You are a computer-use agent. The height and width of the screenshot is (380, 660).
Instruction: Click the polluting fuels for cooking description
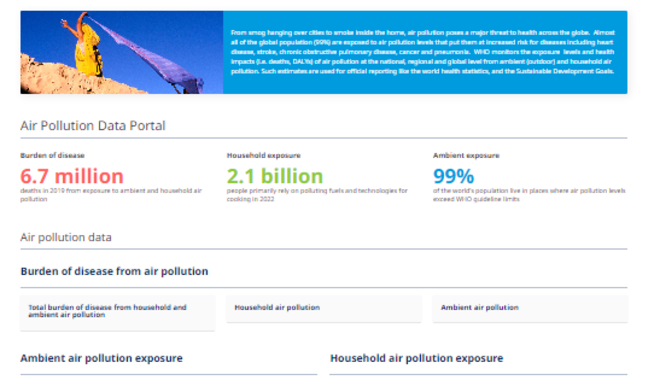[317, 195]
